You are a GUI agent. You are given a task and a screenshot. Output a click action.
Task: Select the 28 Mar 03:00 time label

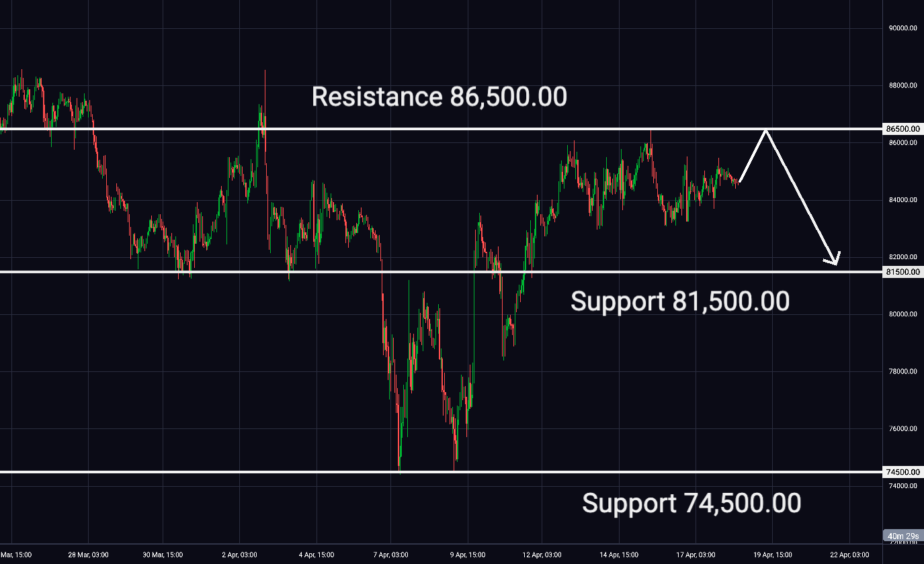[88, 555]
